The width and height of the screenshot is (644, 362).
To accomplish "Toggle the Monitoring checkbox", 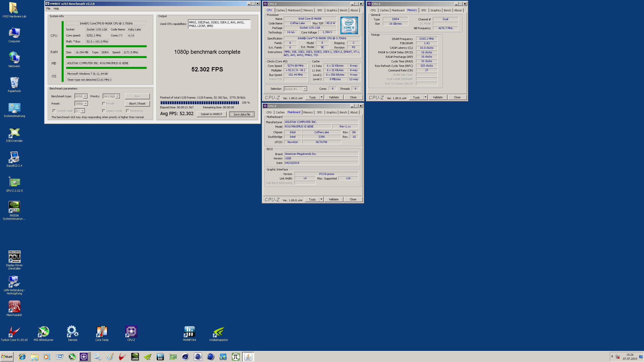I will (x=128, y=111).
